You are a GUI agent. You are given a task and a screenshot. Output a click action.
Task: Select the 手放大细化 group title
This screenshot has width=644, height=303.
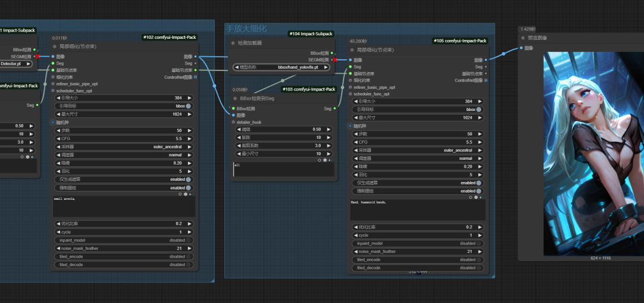246,28
